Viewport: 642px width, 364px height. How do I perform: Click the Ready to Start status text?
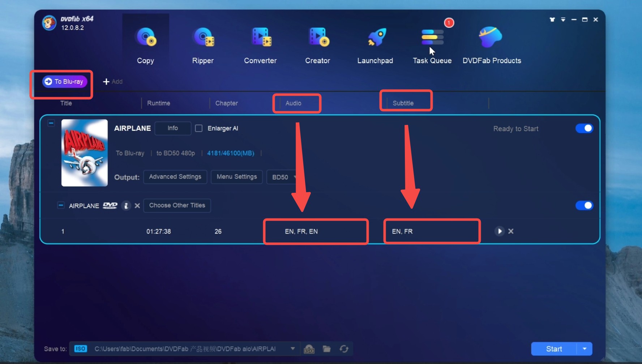tap(516, 129)
